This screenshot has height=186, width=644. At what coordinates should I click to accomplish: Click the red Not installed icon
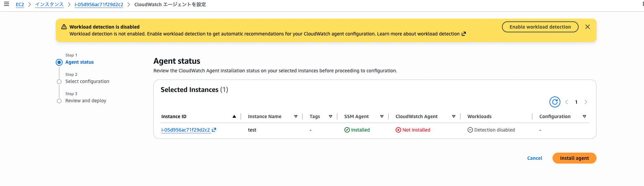(398, 130)
